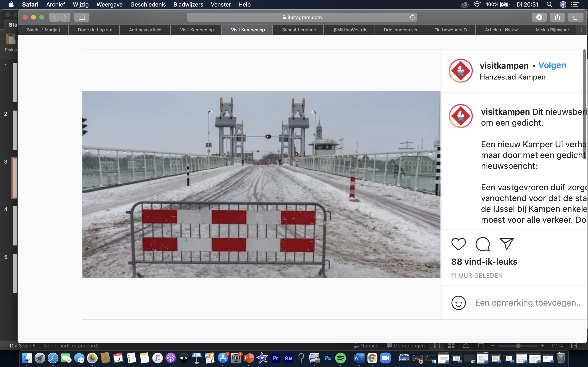Click the visitkampen profile avatar in header

tap(460, 71)
